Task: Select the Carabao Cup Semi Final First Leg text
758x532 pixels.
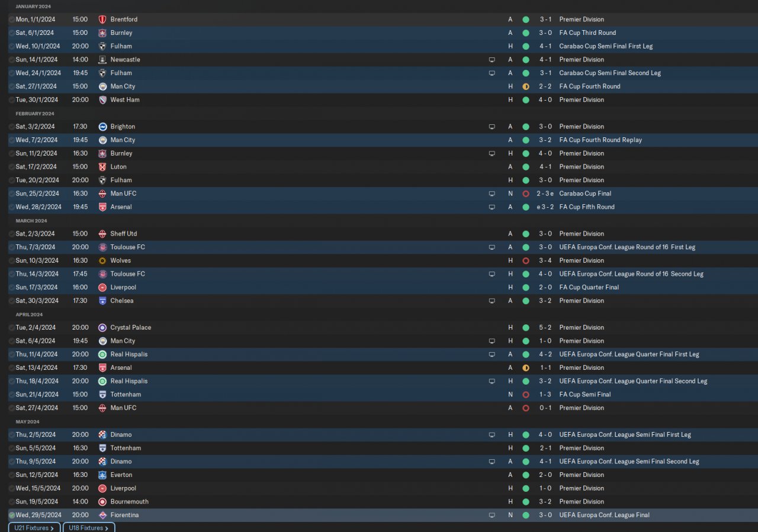Action: pyautogui.click(x=606, y=46)
